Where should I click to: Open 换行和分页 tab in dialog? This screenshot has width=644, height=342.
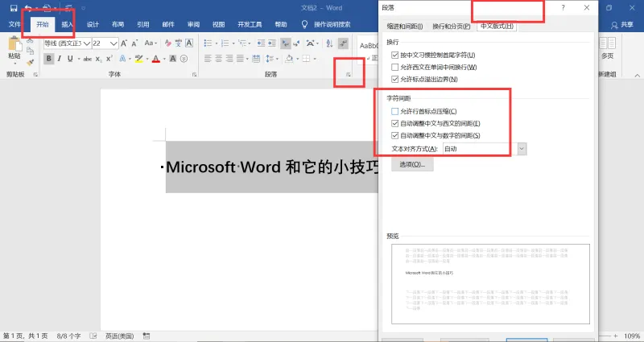(x=452, y=27)
